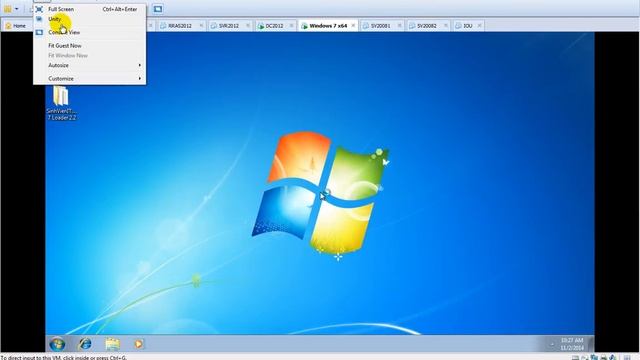Show hidden guest tray icons arrow
Screen dimensions: 640x360
(x=552, y=344)
